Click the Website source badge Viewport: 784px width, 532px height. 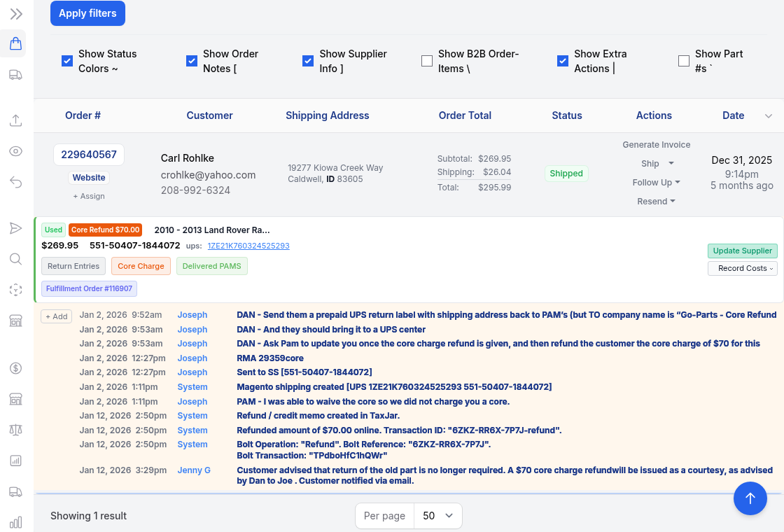point(89,178)
